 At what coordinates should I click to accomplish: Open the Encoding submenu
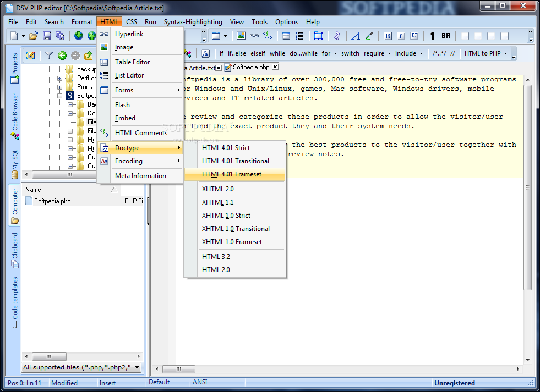[x=140, y=161]
